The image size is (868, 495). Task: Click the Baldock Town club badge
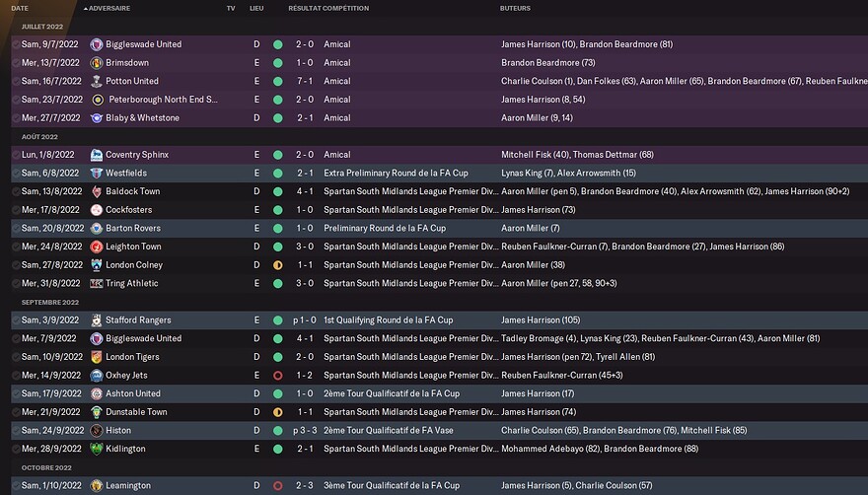coord(97,191)
